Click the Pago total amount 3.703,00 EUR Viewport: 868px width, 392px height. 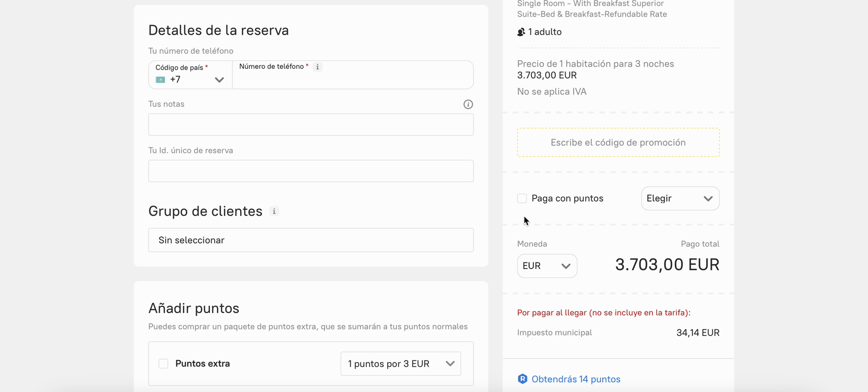click(x=667, y=264)
